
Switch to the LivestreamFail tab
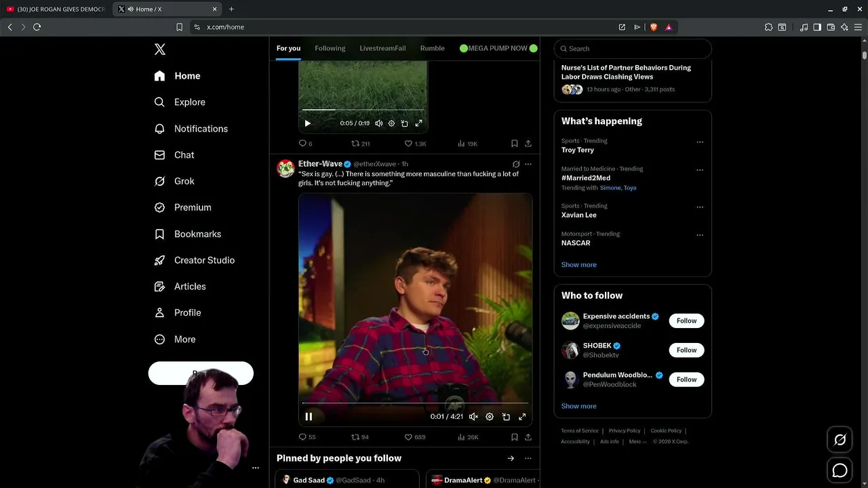(x=382, y=48)
